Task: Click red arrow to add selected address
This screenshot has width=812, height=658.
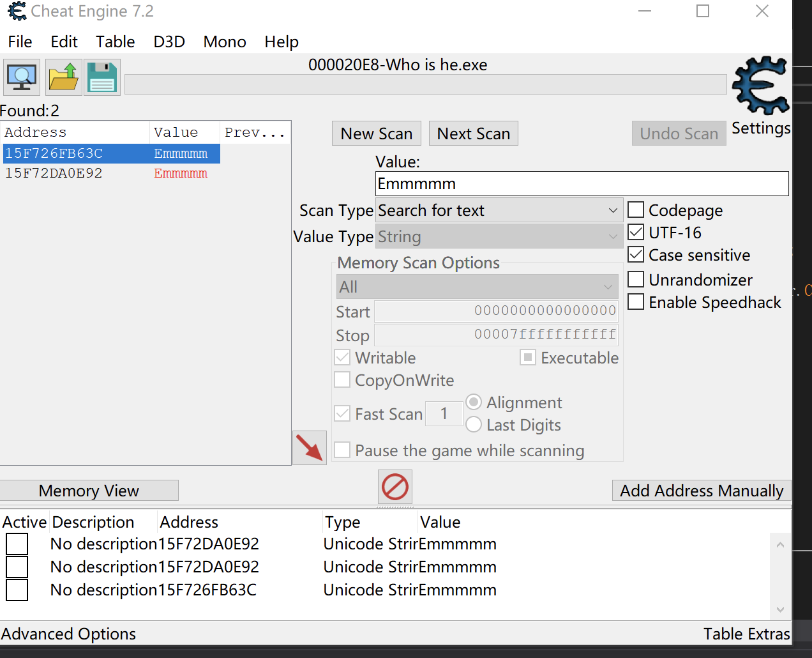Action: (310, 448)
